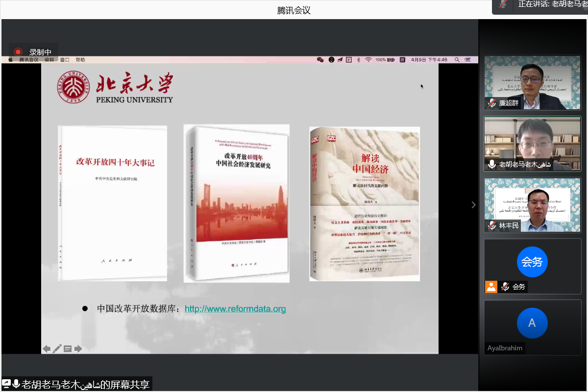This screenshot has width=588, height=392.
Task: Open the 帮助 menu
Action: (80, 60)
